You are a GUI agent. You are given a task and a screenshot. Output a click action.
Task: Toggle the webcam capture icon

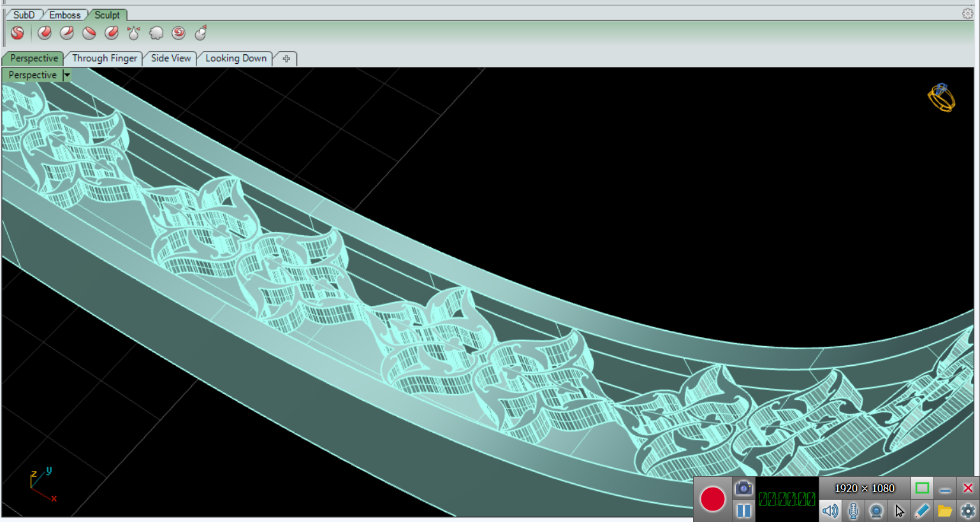(876, 511)
